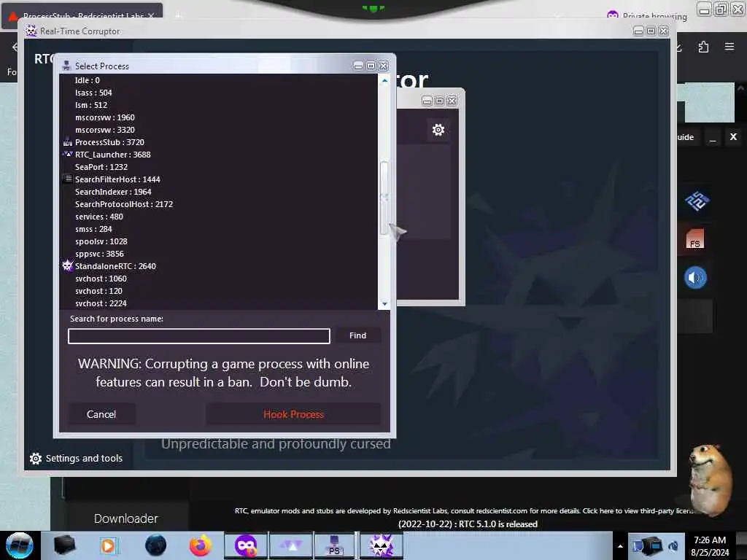This screenshot has height=560, width=747.
Task: Open browser extensions puzzle icon
Action: [704, 47]
